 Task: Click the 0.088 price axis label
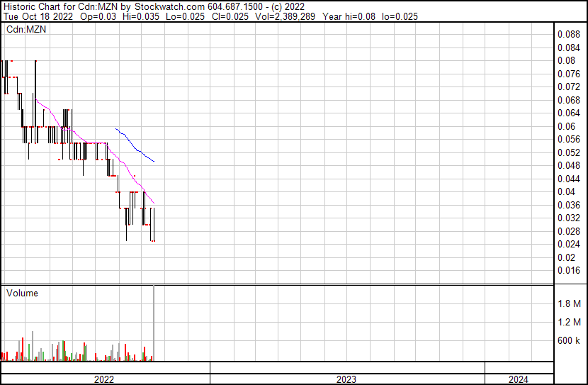(569, 34)
